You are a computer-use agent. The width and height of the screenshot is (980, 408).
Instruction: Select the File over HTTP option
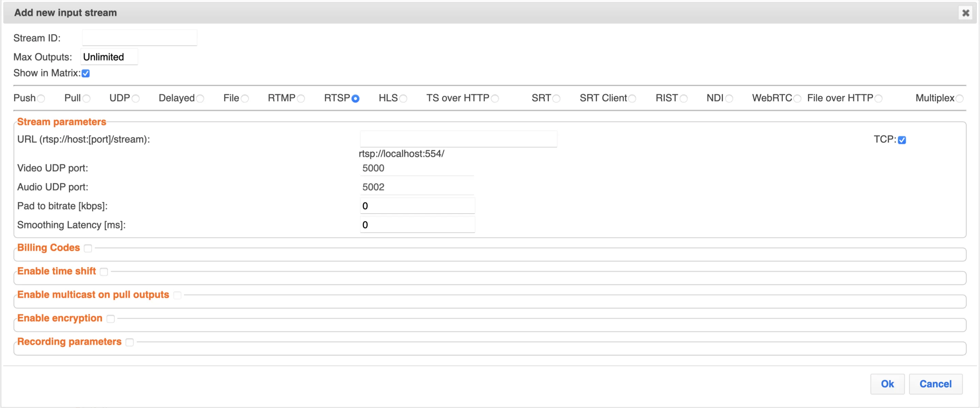(879, 98)
